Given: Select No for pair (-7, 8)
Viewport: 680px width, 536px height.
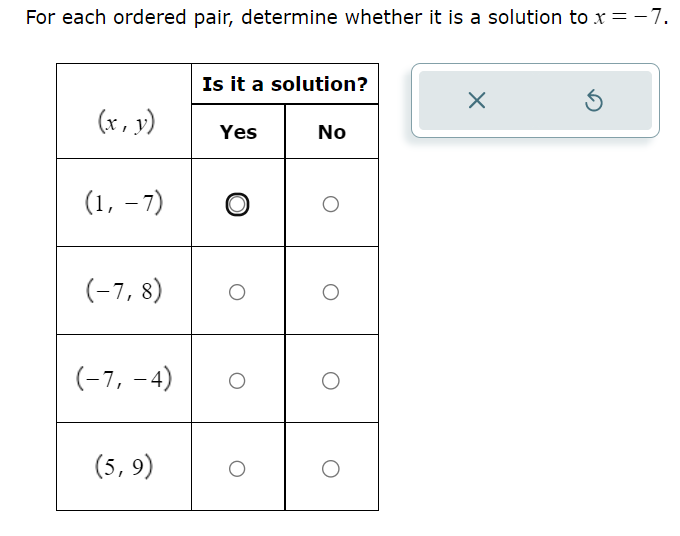Looking at the screenshot, I should [330, 292].
